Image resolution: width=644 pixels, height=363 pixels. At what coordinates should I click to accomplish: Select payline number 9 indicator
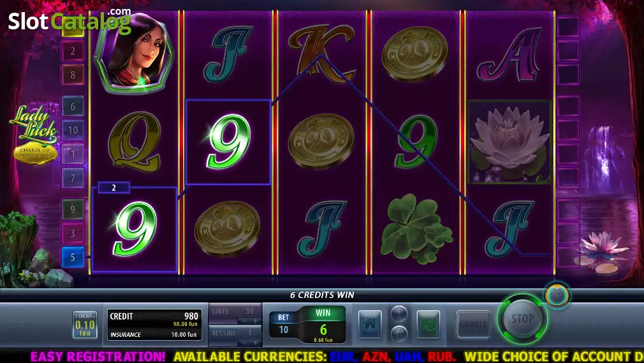point(73,209)
